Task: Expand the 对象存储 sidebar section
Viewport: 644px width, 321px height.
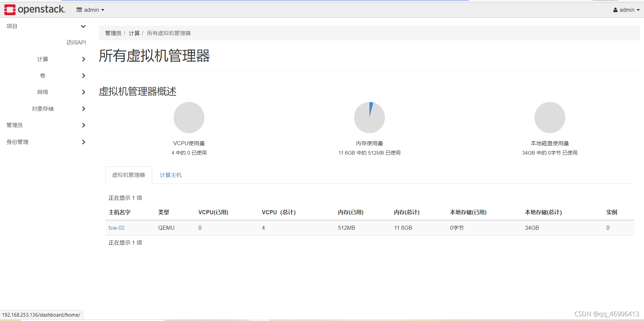Action: [x=83, y=108]
